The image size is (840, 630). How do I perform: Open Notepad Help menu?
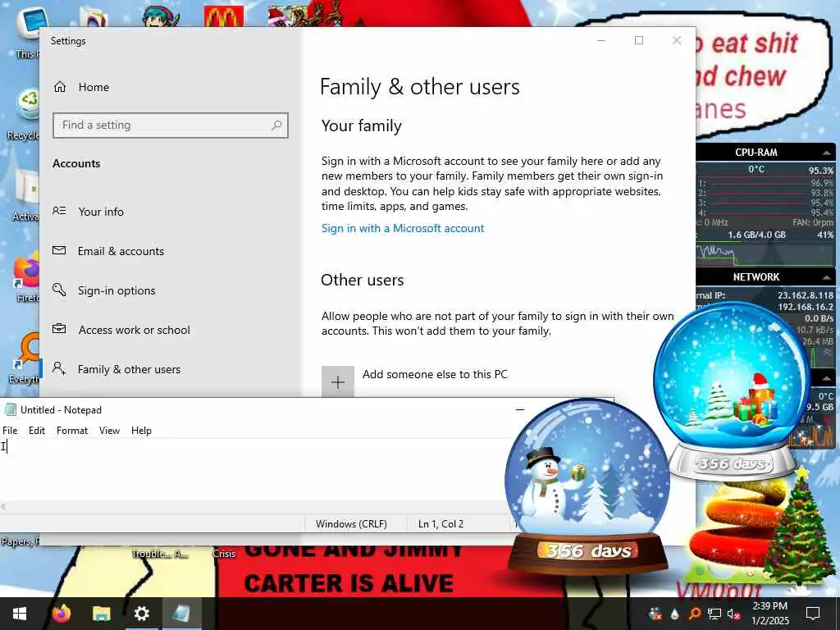tap(141, 430)
